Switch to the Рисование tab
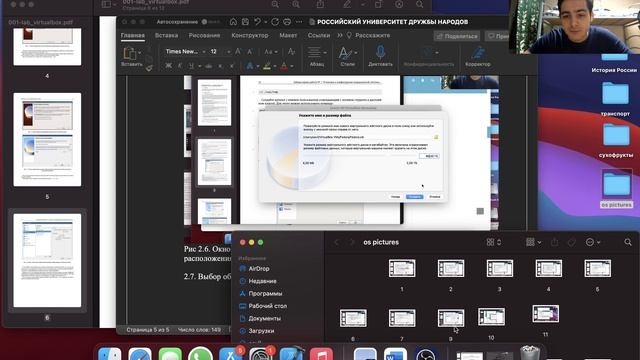 click(x=204, y=36)
